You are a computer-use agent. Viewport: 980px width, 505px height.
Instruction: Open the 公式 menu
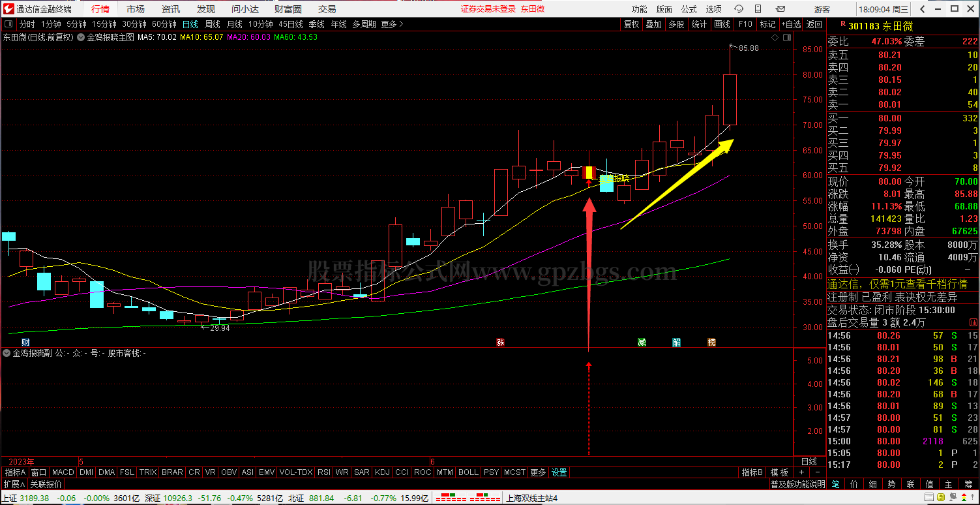[x=689, y=9]
